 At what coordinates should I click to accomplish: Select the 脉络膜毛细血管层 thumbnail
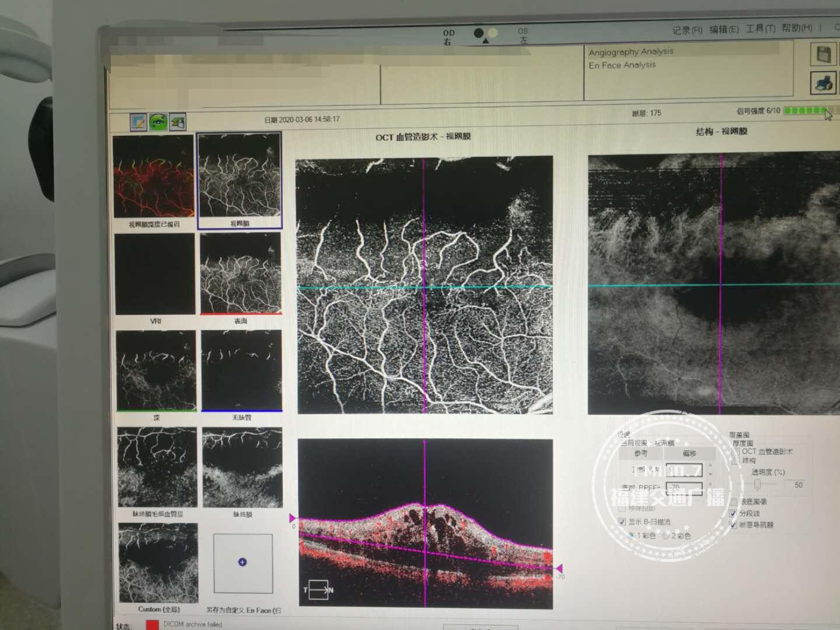click(x=157, y=467)
